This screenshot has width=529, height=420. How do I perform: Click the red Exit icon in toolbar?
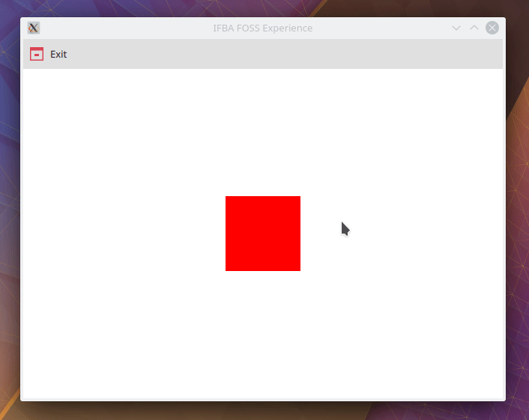pyautogui.click(x=37, y=54)
